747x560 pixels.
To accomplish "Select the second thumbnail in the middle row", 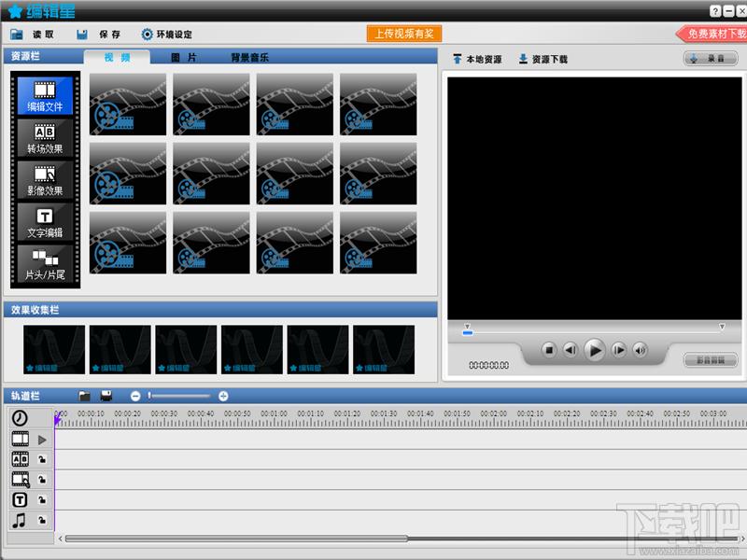I will 211,174.
